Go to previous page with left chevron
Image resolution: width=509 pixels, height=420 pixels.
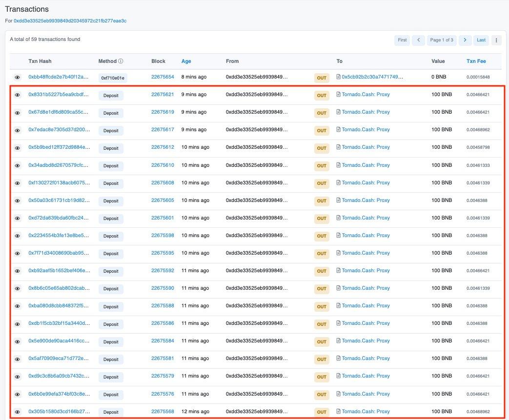(418, 40)
